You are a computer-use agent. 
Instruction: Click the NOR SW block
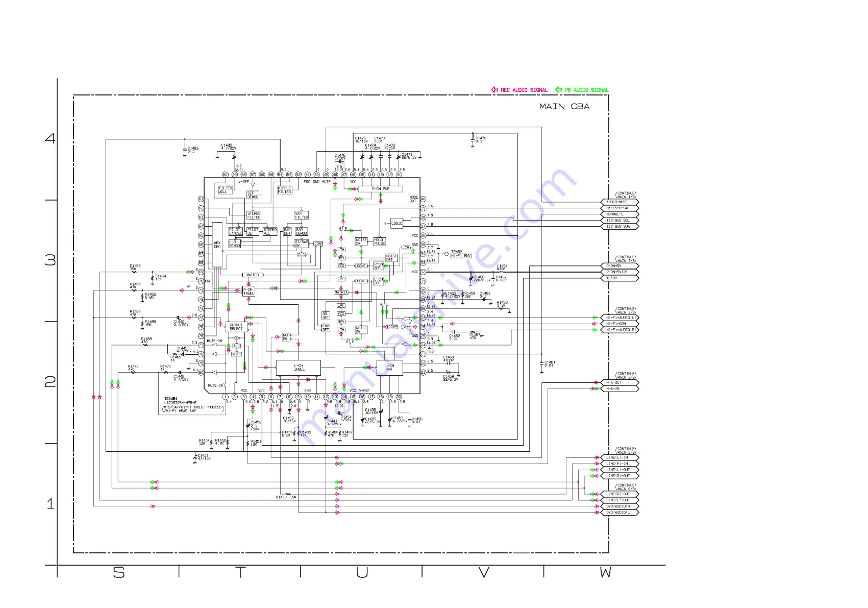click(x=286, y=337)
